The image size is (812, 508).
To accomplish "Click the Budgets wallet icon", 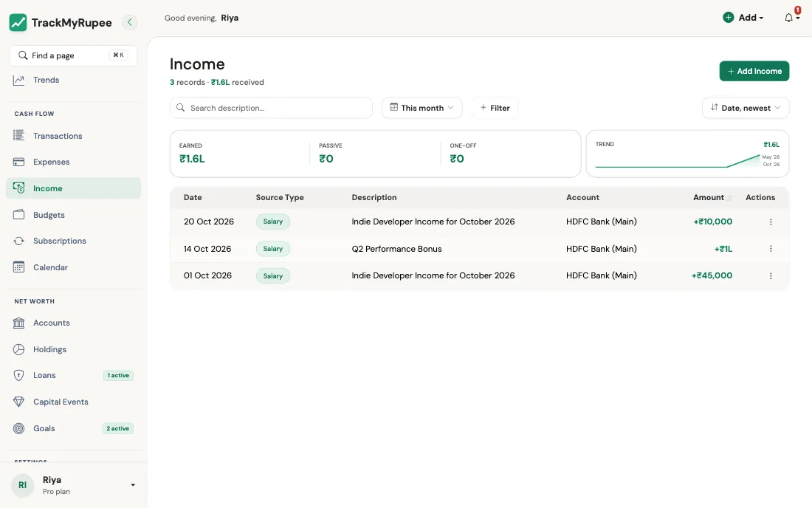I will click(18, 214).
